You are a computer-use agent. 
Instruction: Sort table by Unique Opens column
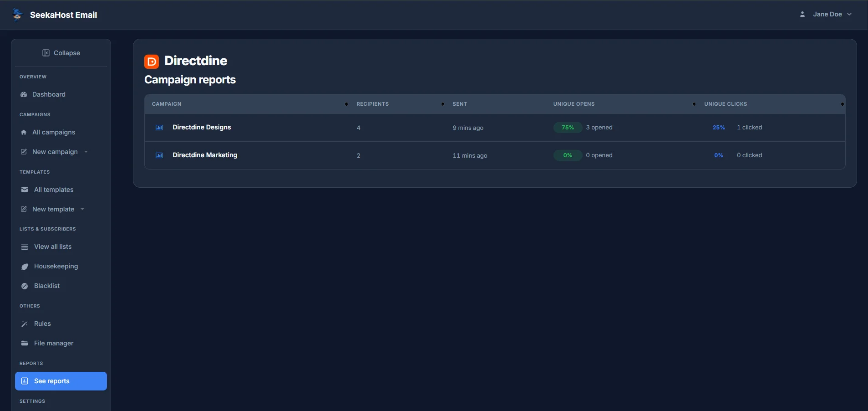(694, 104)
